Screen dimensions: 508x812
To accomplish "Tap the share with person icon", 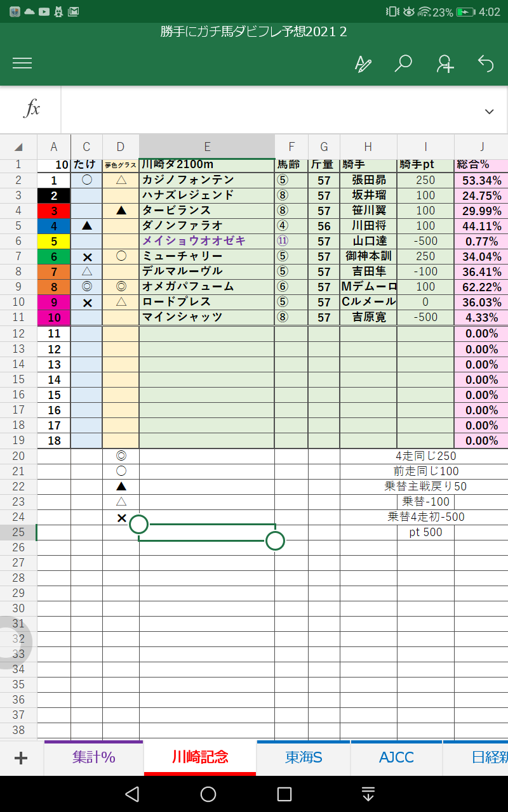I will 444,63.
